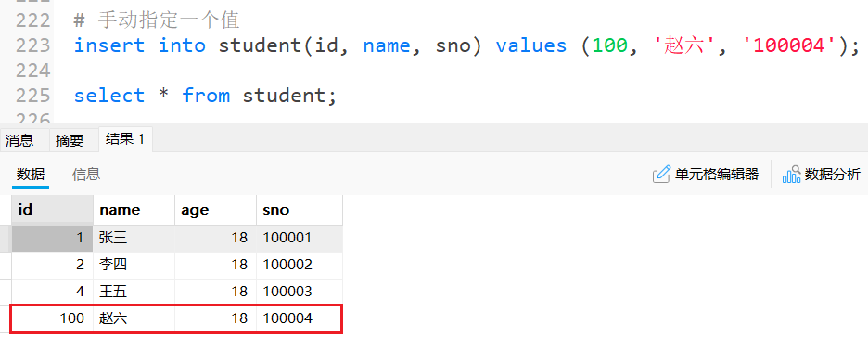Select sno cell 100001
Screen dimensions: 868x338
click(x=300, y=239)
